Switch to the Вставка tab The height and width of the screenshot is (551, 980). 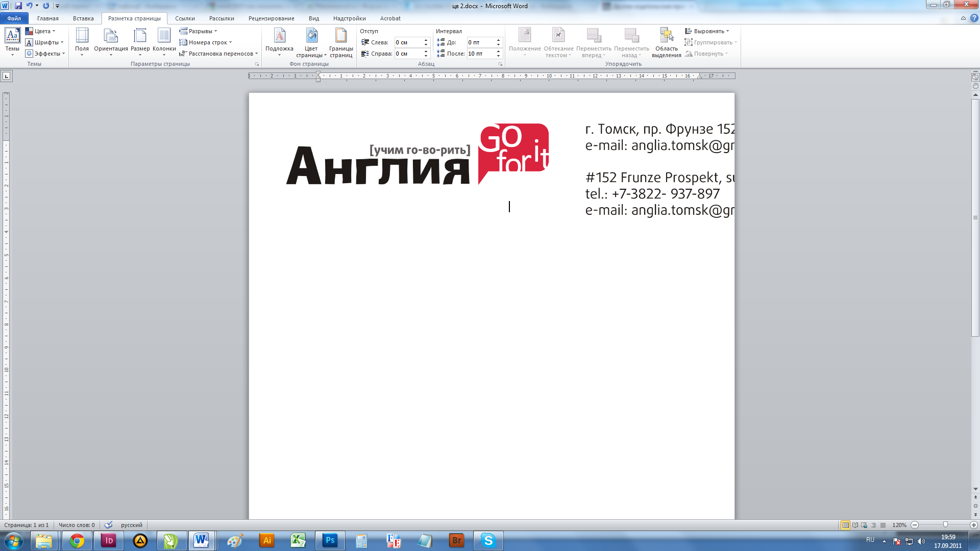[x=83, y=18]
